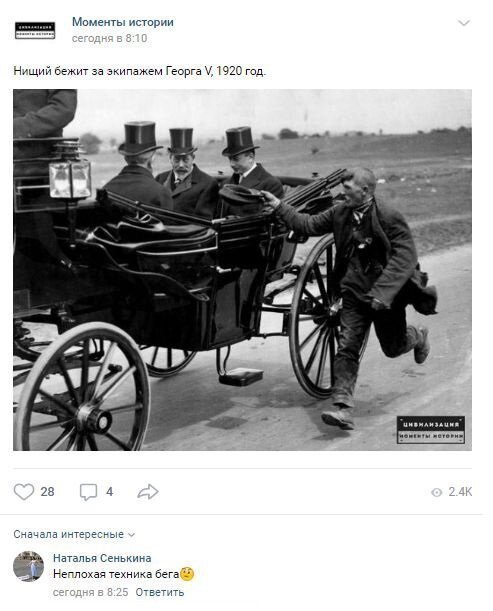Open the post timestamp сегодня в 8:10
This screenshot has width=493, height=611.
click(110, 38)
